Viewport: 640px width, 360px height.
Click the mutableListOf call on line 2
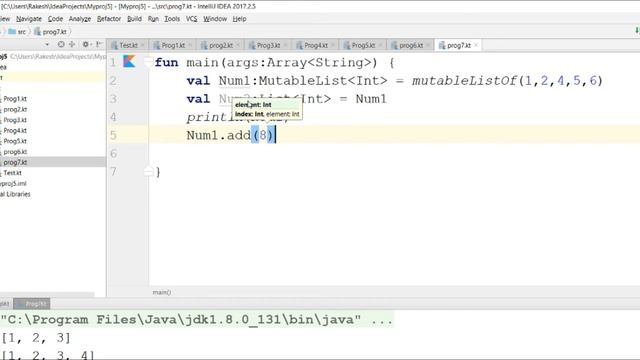point(464,81)
